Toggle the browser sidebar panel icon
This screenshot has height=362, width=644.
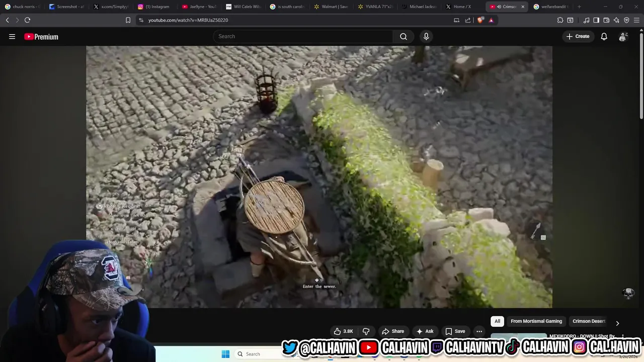tap(596, 20)
